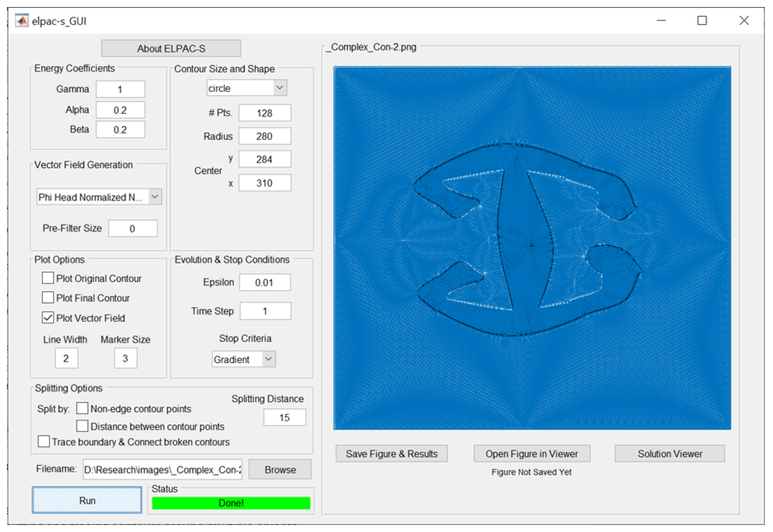Screen dimensions: 773x532
Task: Click the vector field plot image
Action: [x=532, y=248]
